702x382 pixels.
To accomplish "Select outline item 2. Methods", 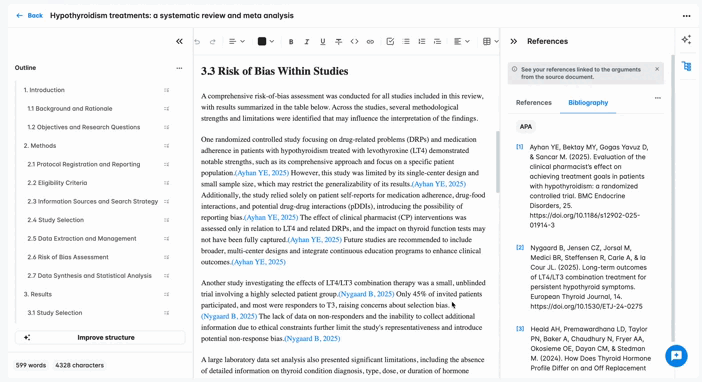I will pos(40,146).
